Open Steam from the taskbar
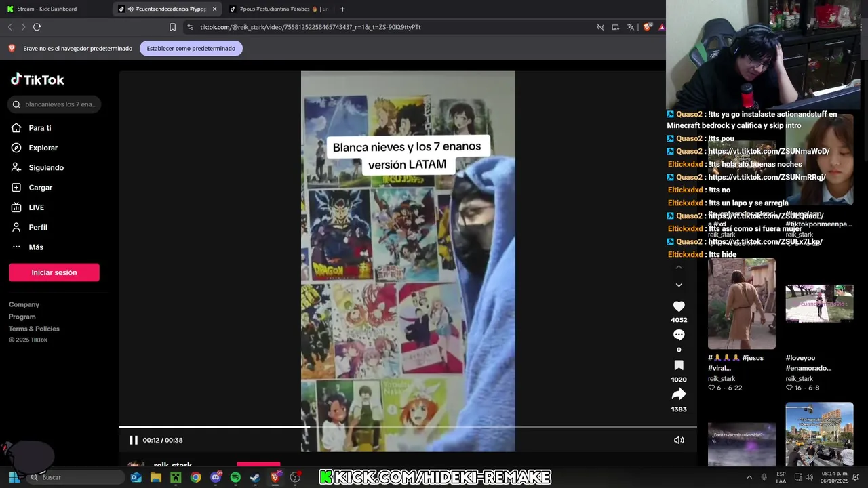 tap(255, 477)
